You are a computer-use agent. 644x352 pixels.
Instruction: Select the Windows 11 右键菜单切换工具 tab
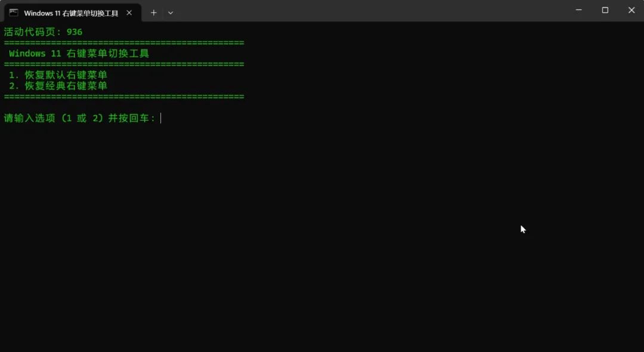coord(71,13)
